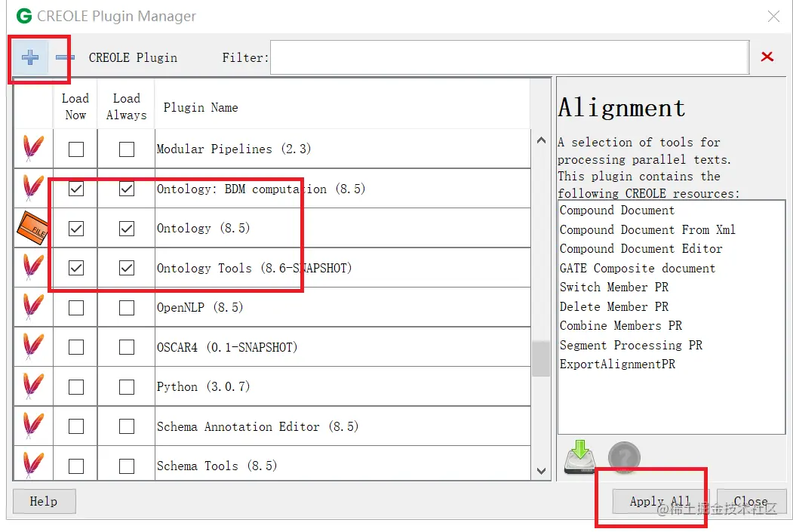Uncheck Load Now for Ontology Tools

coord(76,268)
